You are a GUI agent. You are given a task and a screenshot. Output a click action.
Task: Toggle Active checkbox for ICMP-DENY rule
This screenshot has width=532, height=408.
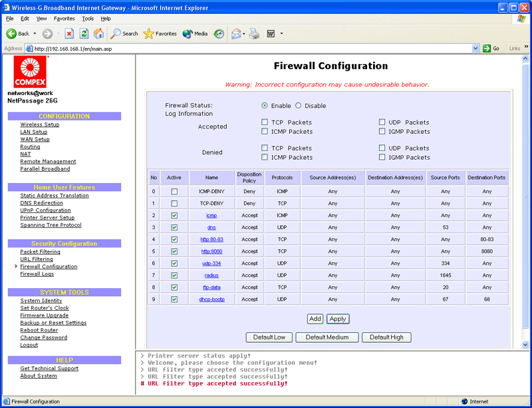pos(174,192)
